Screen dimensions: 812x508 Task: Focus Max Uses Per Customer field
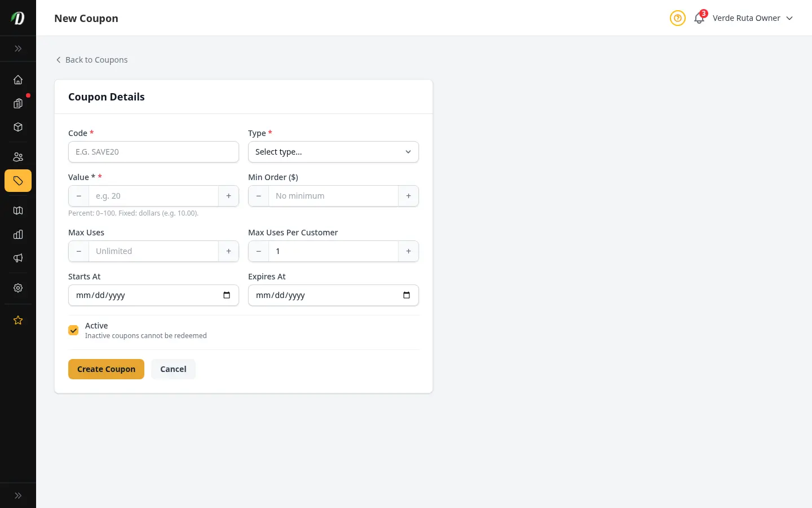(333, 251)
